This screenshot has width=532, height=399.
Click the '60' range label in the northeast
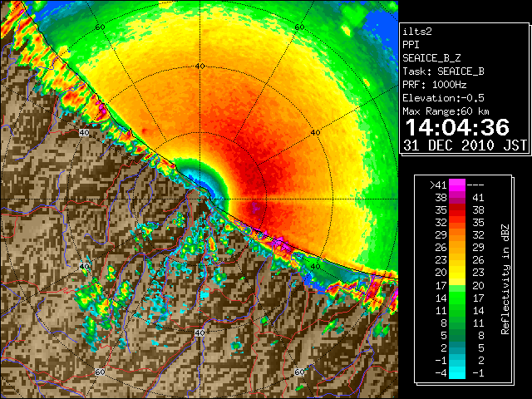point(299,27)
